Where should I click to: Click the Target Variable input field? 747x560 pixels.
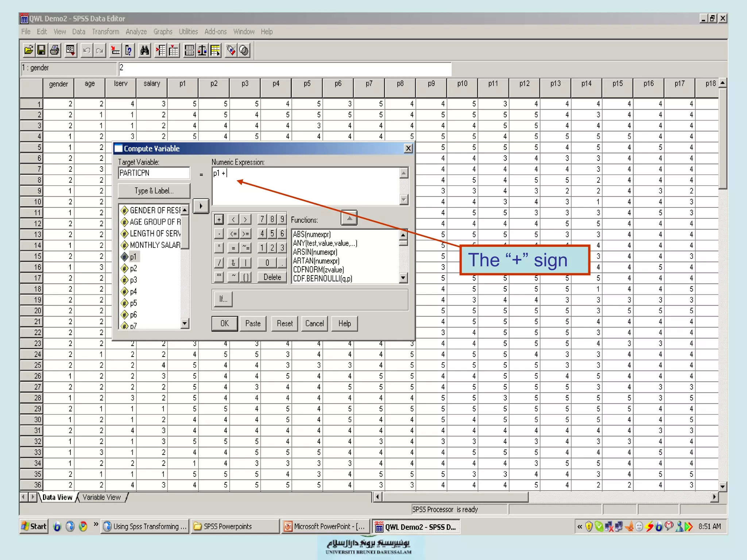[154, 173]
